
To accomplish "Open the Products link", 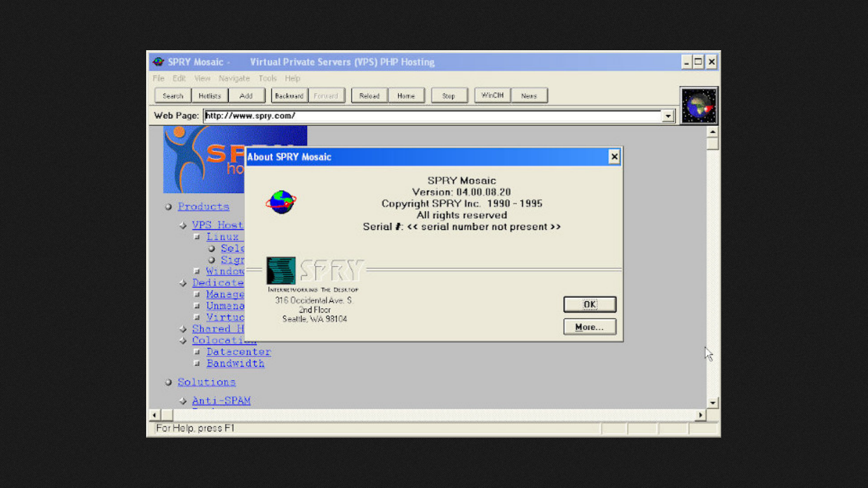I will coord(203,207).
